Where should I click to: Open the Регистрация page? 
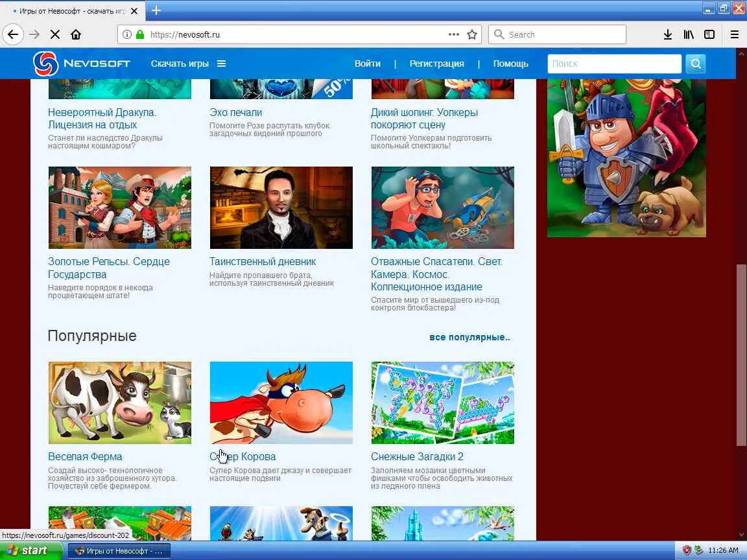click(x=436, y=64)
